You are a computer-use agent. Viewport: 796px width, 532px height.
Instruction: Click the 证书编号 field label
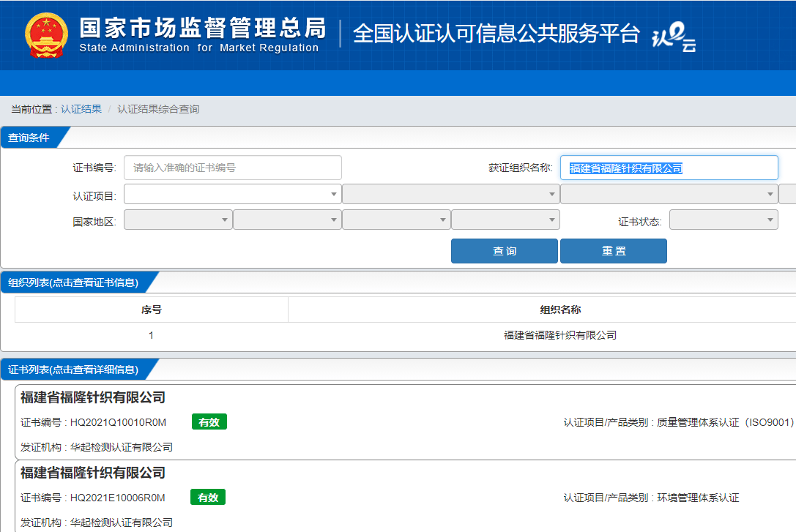[x=94, y=168]
